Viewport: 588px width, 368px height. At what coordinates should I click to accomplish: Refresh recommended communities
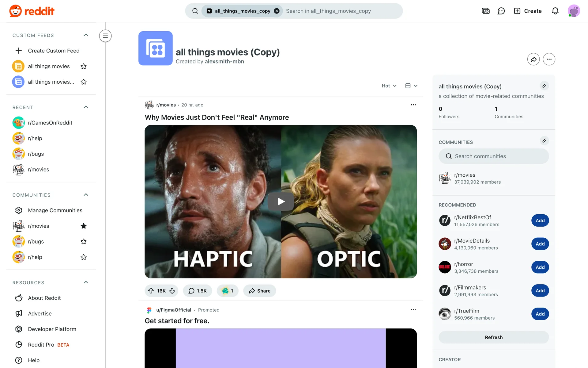(x=493, y=337)
